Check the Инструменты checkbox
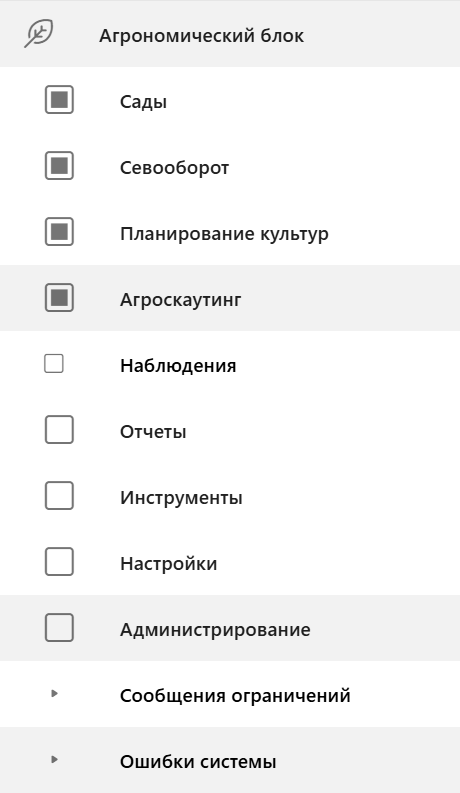 point(59,496)
